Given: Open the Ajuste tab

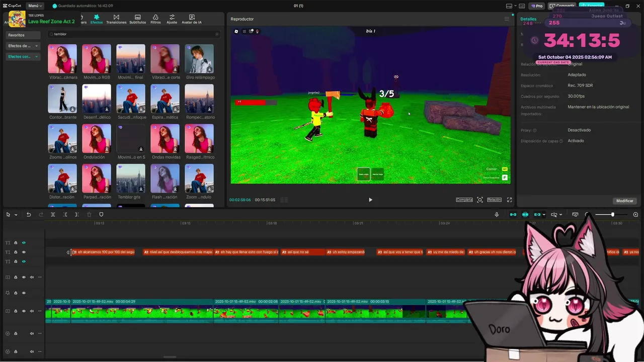Looking at the screenshot, I should tap(172, 19).
